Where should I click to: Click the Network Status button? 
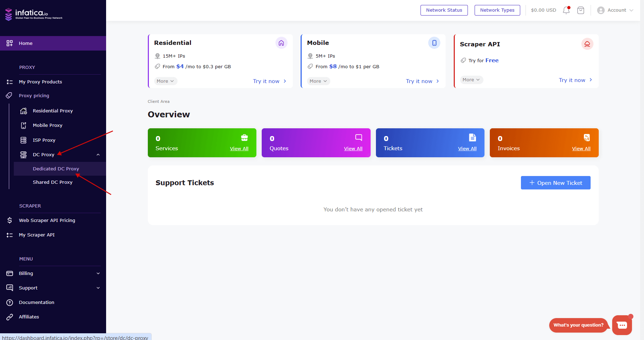click(444, 10)
